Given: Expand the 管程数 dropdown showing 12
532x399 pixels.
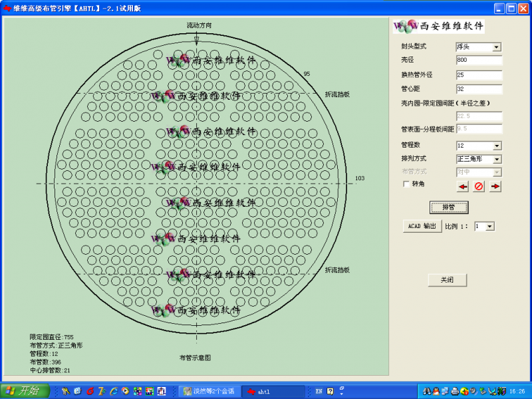Looking at the screenshot, I should (497, 146).
